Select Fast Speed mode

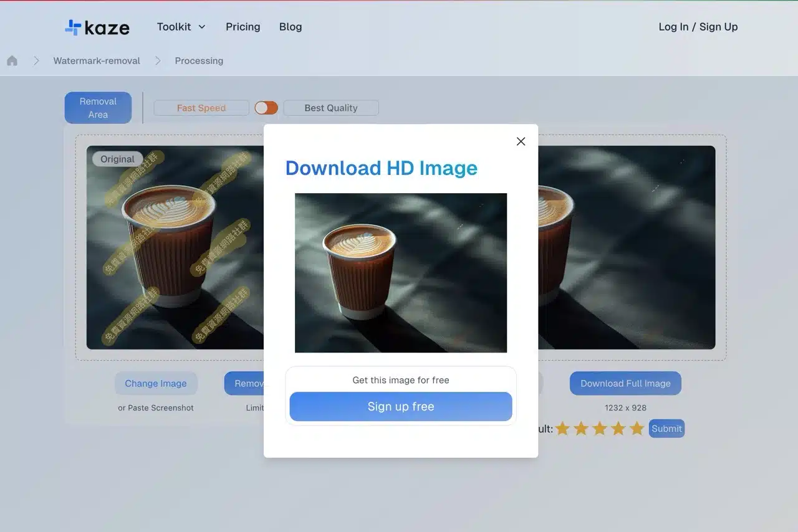click(201, 108)
